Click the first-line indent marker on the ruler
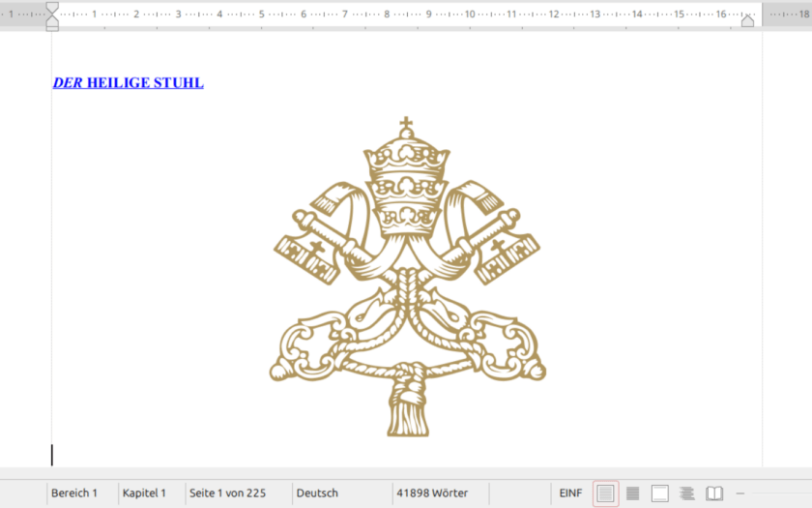This screenshot has width=812, height=508. pyautogui.click(x=52, y=8)
